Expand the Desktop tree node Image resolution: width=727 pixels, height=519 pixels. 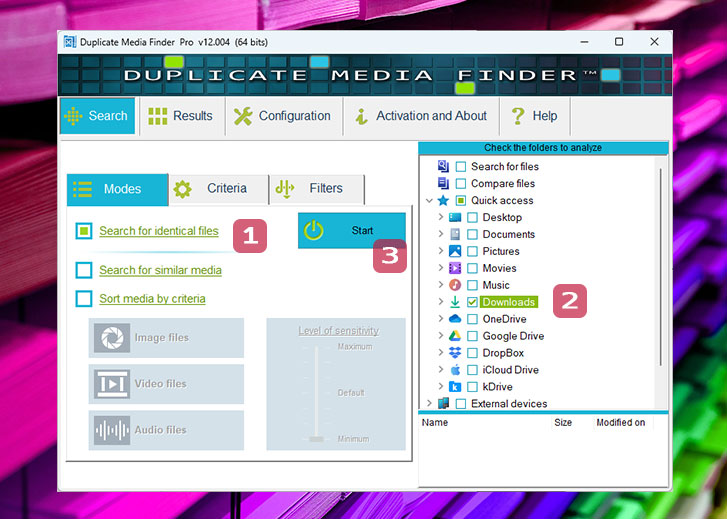pyautogui.click(x=440, y=217)
